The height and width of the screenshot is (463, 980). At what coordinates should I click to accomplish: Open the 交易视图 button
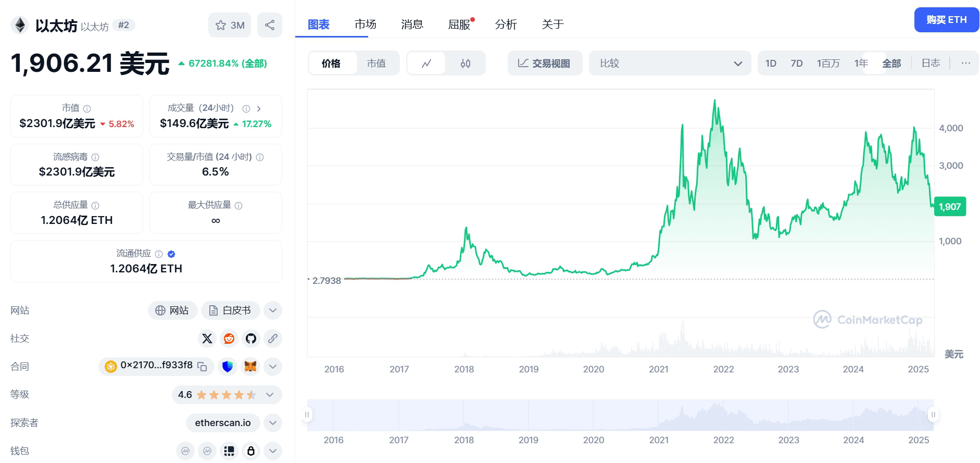(545, 63)
